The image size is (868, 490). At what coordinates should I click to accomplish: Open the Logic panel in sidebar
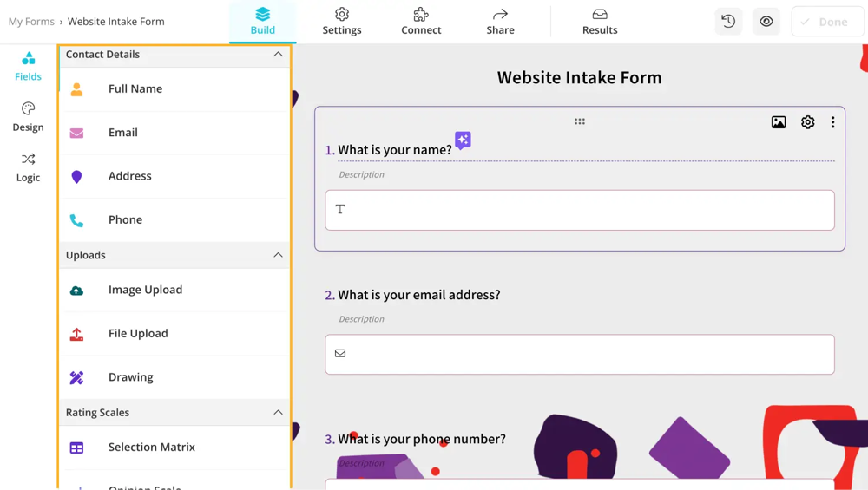pos(28,167)
